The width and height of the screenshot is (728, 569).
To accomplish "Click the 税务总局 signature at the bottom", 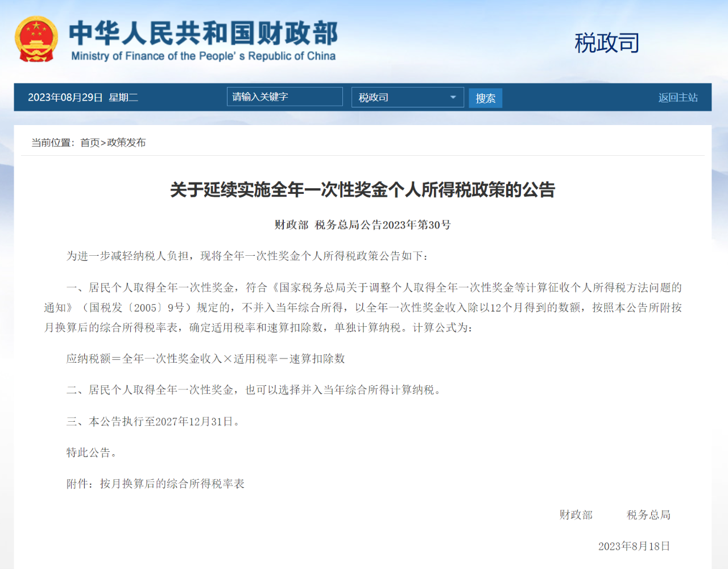I will tap(648, 515).
